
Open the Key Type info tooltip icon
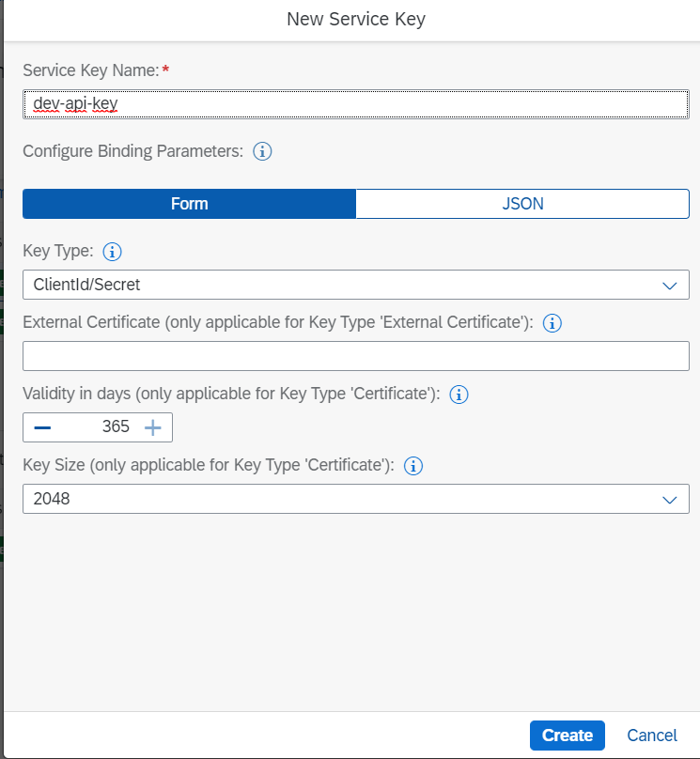pos(112,252)
